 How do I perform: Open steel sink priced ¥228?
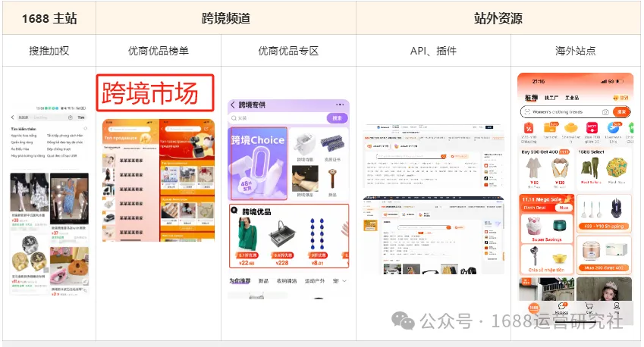282,241
